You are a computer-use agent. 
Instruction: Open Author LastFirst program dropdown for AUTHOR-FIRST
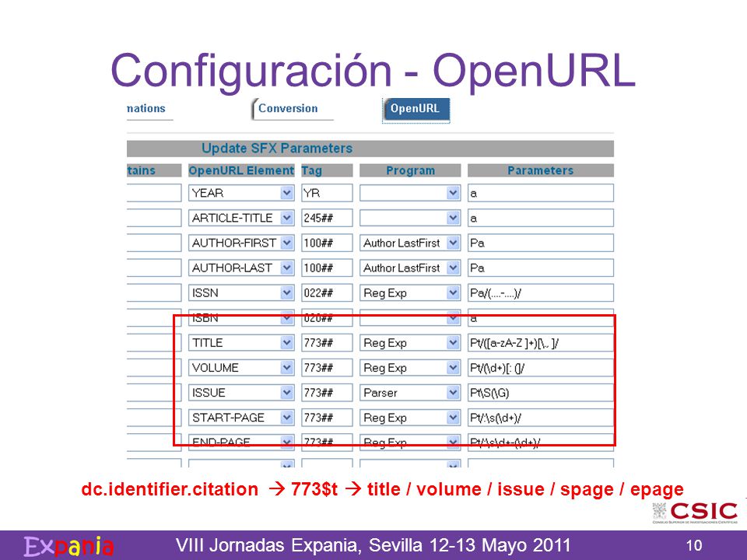[x=410, y=243]
